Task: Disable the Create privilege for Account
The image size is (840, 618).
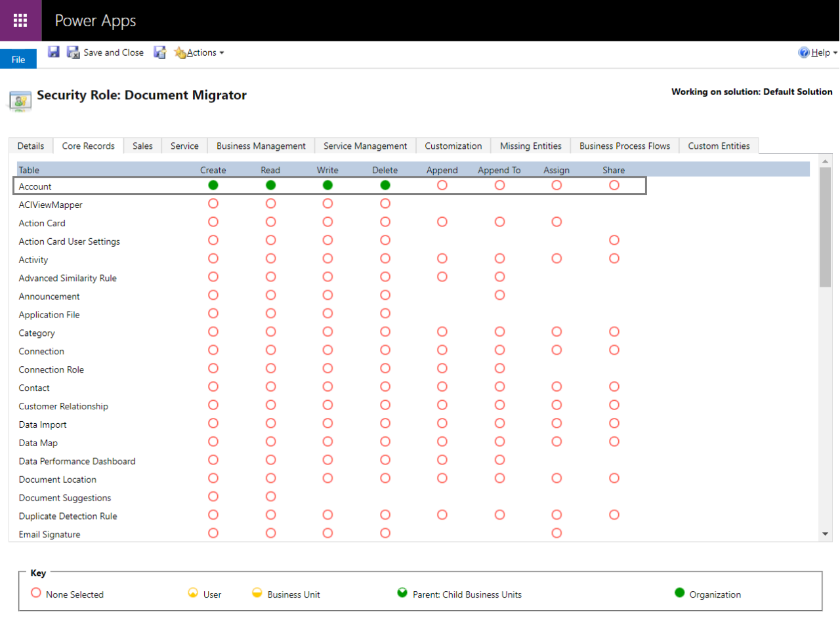Action: (x=213, y=185)
